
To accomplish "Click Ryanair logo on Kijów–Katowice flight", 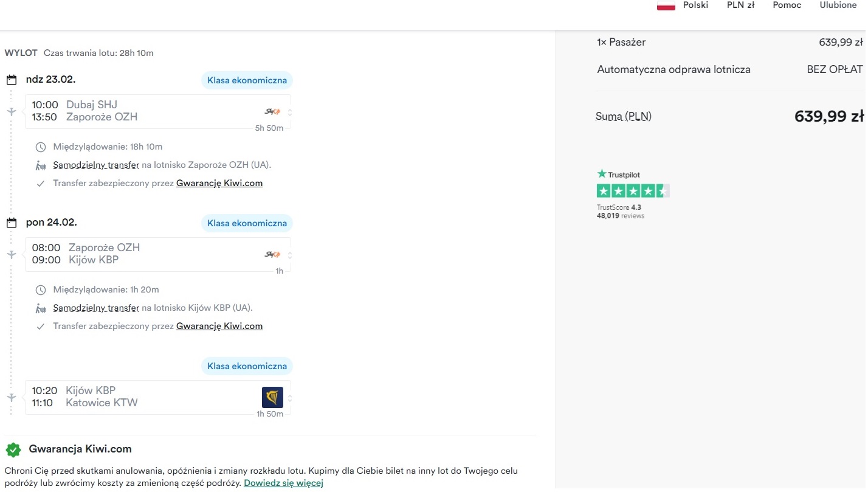I will 272,397.
